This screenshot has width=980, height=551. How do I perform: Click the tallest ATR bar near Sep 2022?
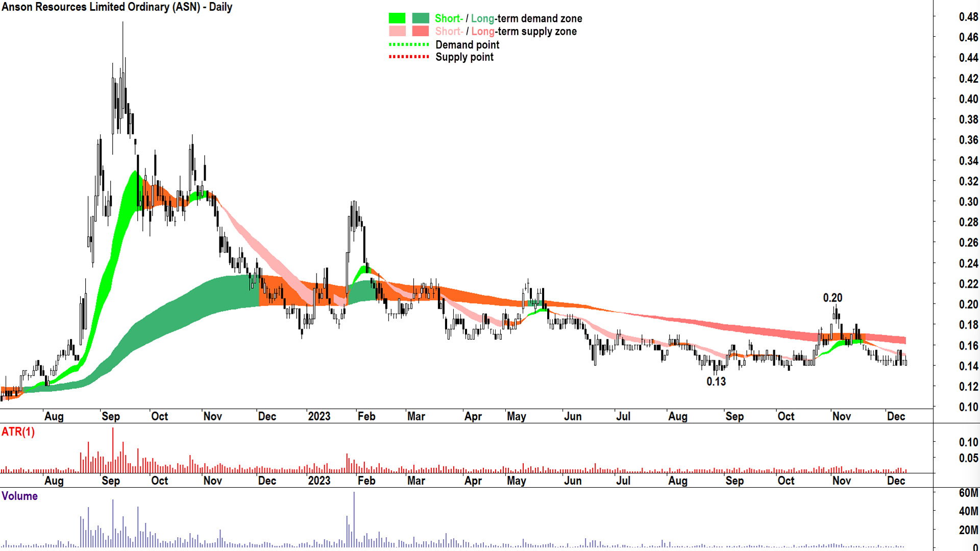113,450
